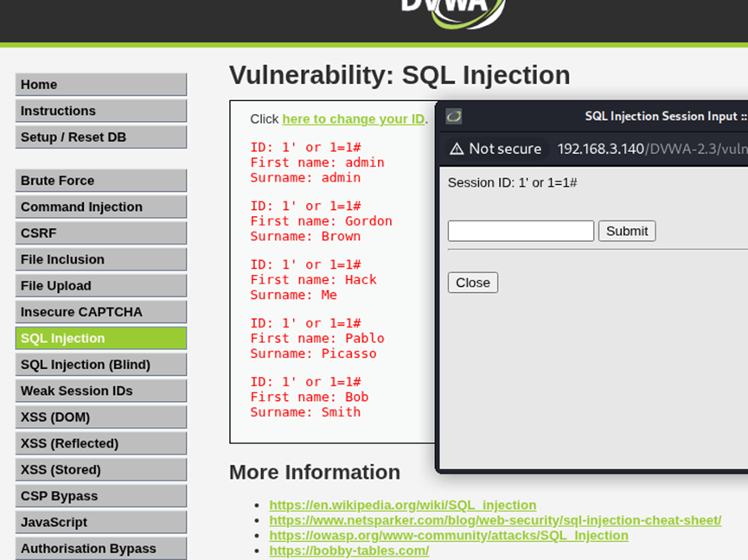Open the OWASP SQL_Injection link
Viewport: 748px width, 560px height.
(449, 535)
